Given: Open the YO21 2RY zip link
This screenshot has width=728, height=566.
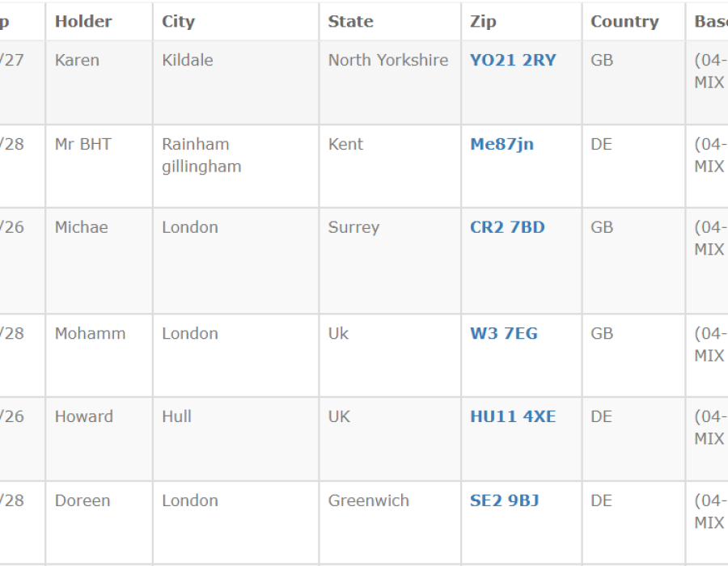Looking at the screenshot, I should (513, 61).
